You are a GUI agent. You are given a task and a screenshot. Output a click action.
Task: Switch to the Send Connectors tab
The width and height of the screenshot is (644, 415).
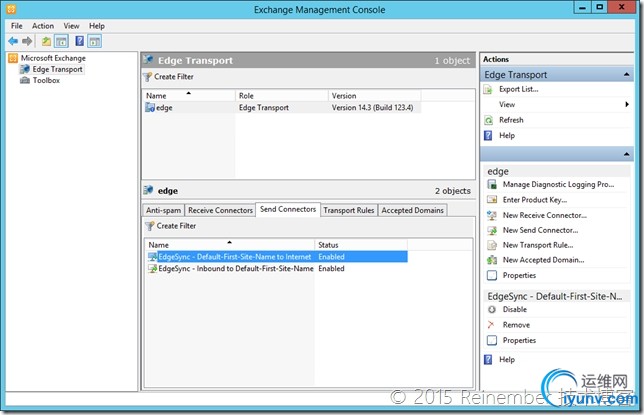point(288,209)
